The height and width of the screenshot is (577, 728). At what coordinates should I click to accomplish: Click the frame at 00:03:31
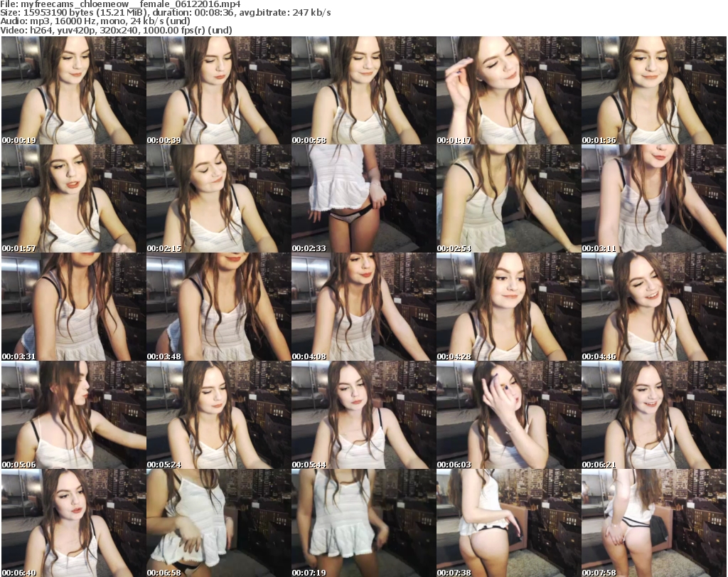coord(74,307)
